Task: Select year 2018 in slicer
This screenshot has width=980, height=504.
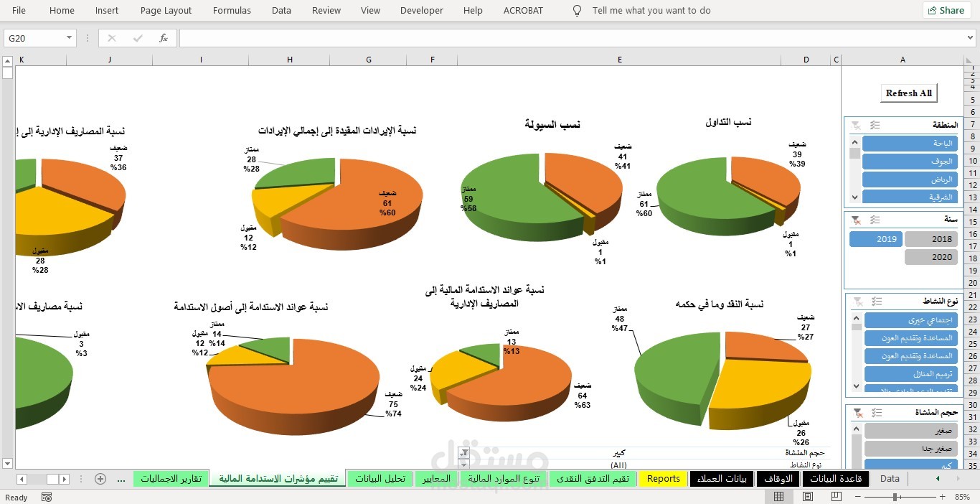Action: (x=931, y=239)
